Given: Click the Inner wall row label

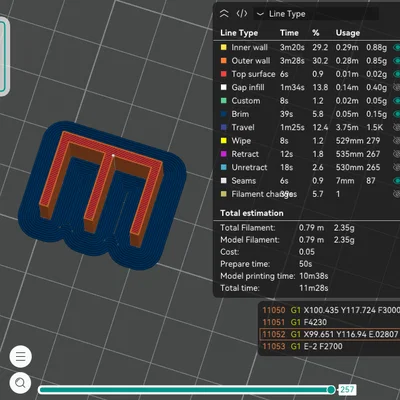Looking at the screenshot, I should tap(249, 47).
